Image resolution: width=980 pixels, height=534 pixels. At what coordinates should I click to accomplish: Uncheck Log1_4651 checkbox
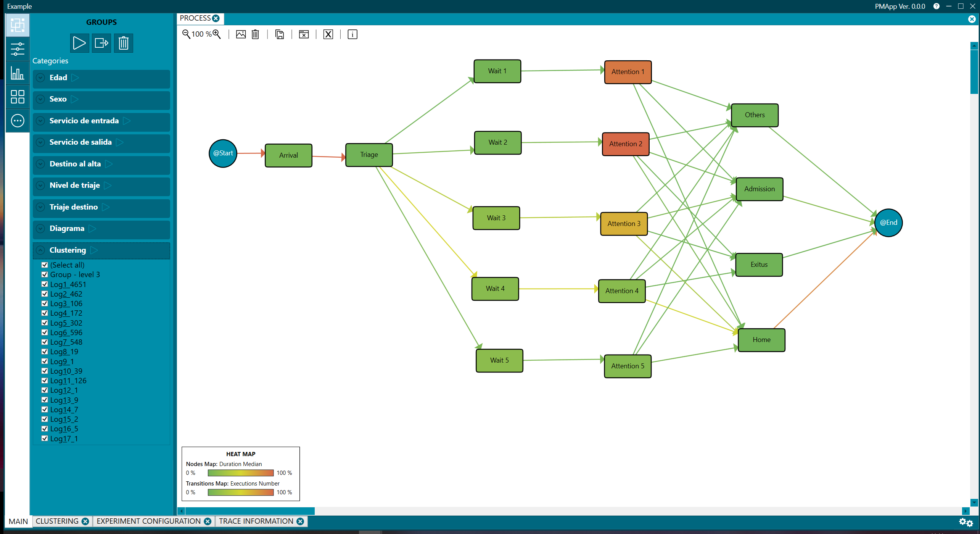45,284
